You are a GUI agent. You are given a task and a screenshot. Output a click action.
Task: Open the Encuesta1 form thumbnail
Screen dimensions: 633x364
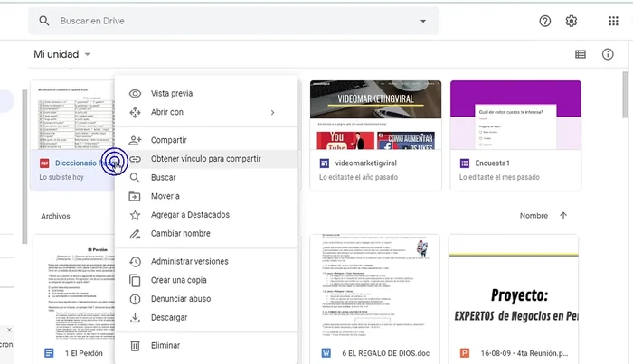pos(515,116)
